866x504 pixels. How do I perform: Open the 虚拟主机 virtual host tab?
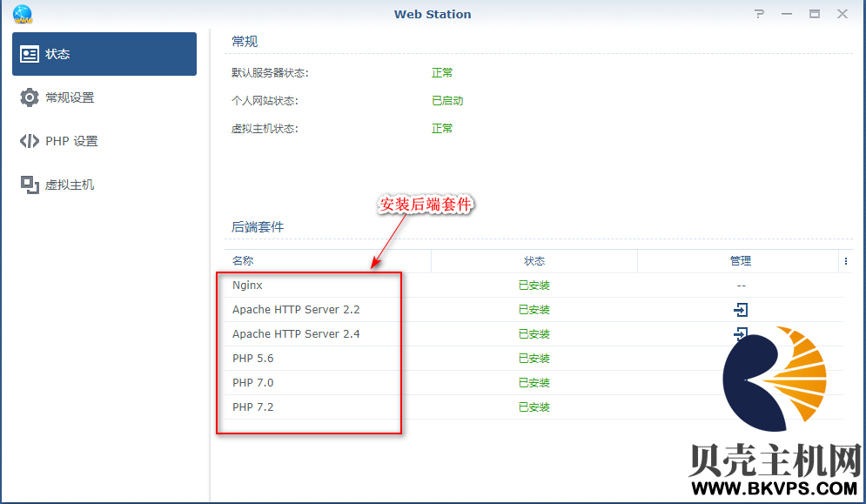[104, 185]
